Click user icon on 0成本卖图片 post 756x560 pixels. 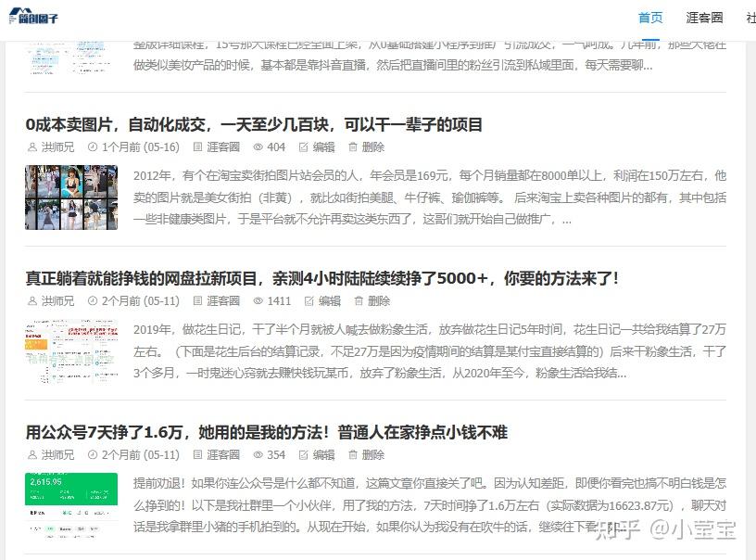coord(32,147)
